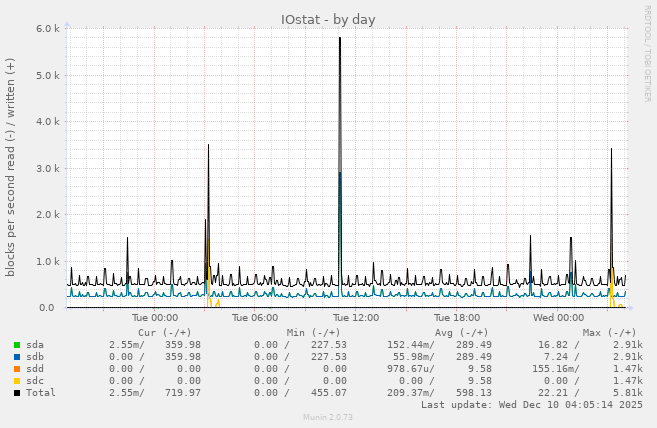Viewport: 657px width, 428px height.
Task: Select the 'Total' legend label
Action: click(x=41, y=393)
